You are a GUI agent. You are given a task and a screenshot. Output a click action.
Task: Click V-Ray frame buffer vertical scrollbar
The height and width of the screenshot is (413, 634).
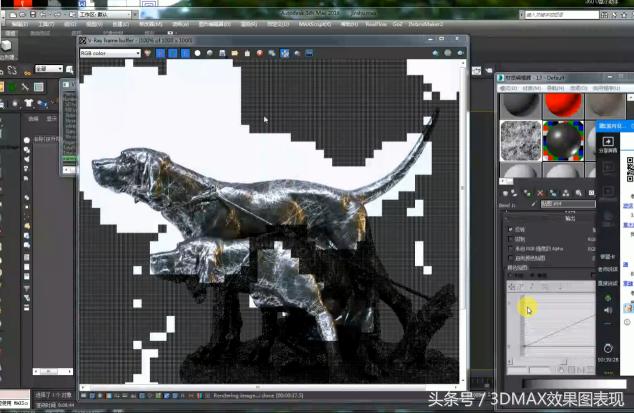point(463,221)
